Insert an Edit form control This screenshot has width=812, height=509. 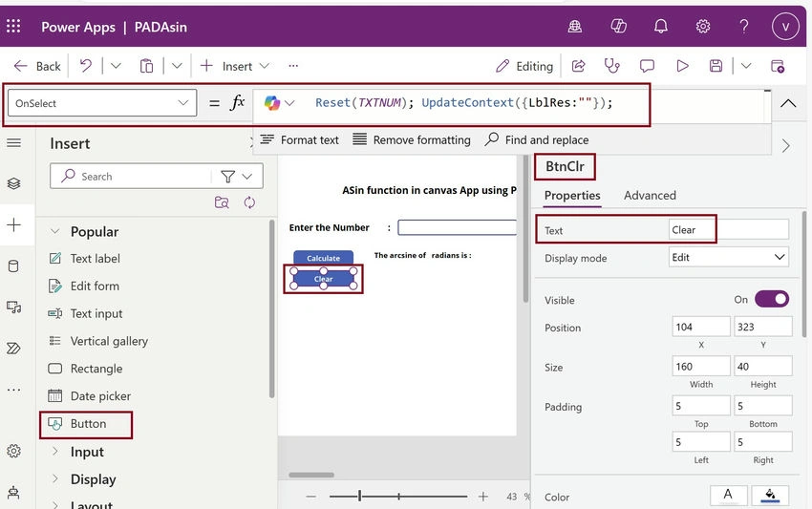point(83,286)
